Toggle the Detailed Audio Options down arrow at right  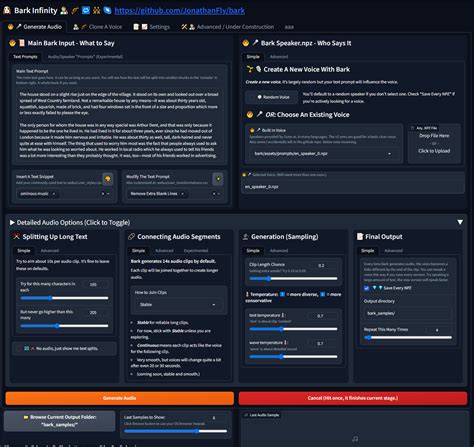point(460,222)
